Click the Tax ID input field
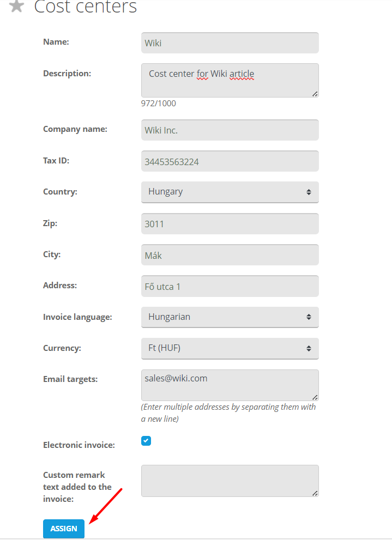 [x=230, y=161]
